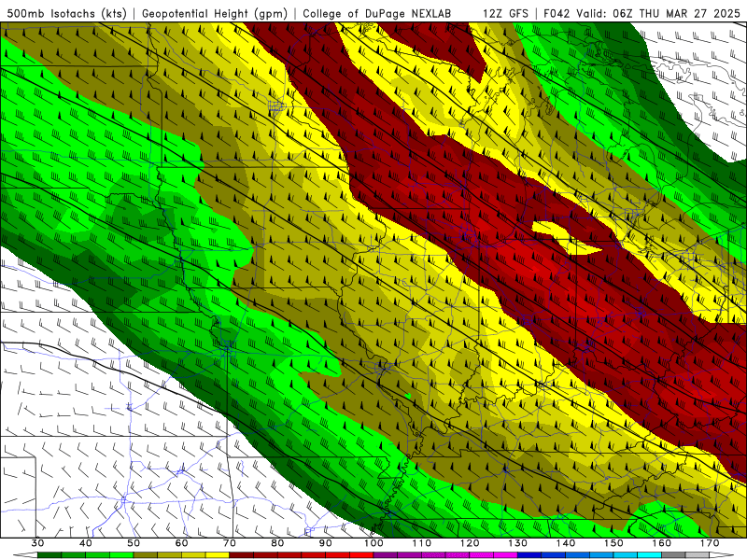The width and height of the screenshot is (747, 560).
Task: Click the cyan 155-160 kt legend swatch
Action: click(x=649, y=555)
